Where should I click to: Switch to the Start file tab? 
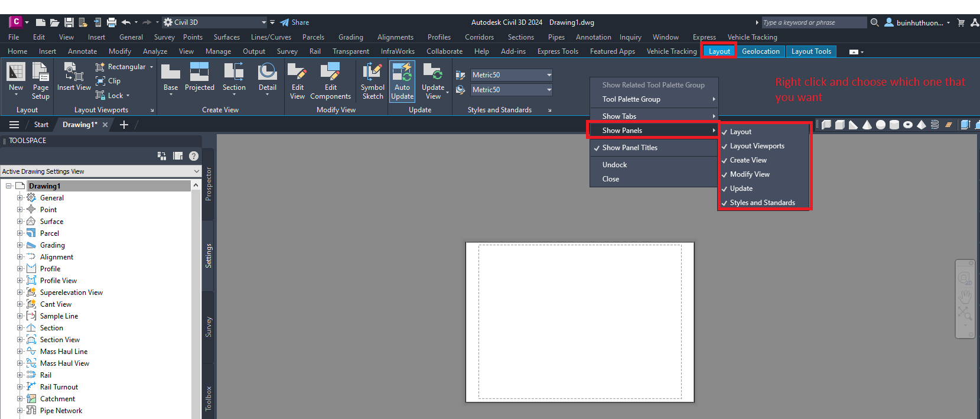point(41,125)
